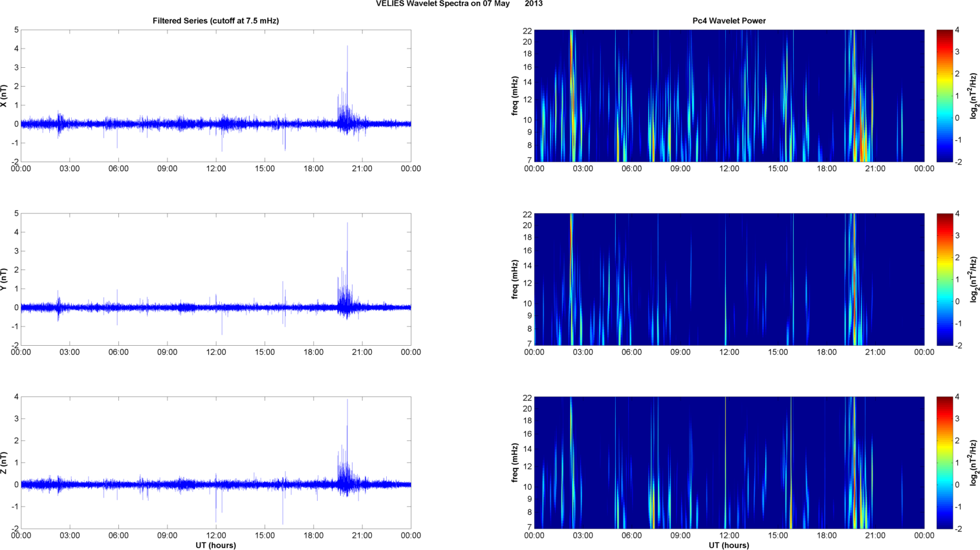Click the Pc4 Wavelet Power heading

point(729,21)
